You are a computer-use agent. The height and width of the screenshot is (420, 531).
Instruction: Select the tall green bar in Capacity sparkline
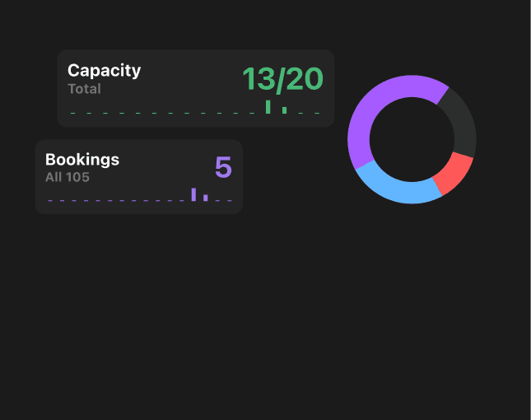[268, 107]
